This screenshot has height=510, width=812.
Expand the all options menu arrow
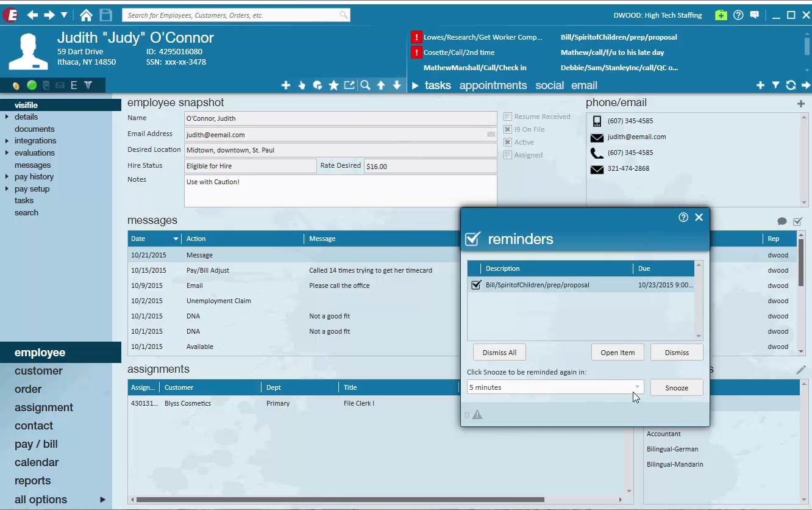[x=102, y=500]
